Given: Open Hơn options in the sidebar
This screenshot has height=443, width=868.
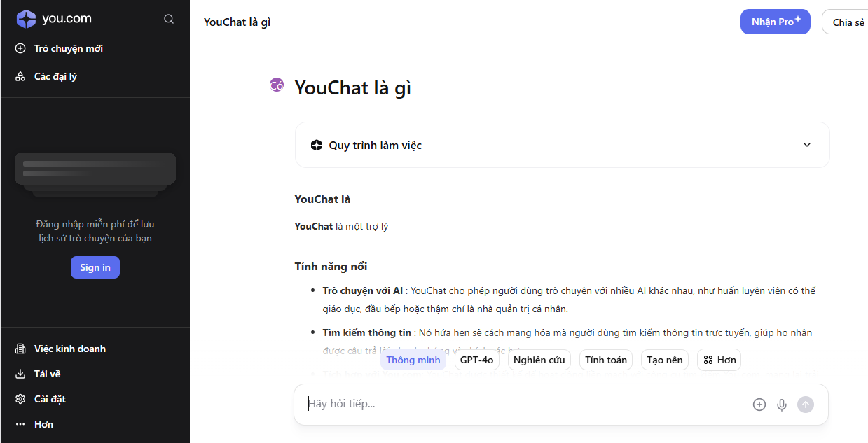Looking at the screenshot, I should click(43, 424).
